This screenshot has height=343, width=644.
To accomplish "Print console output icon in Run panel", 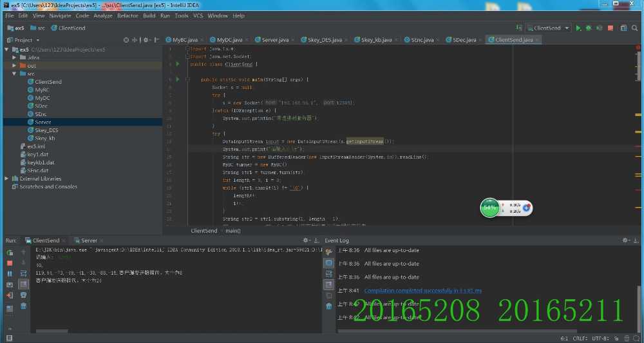I will tap(23, 295).
